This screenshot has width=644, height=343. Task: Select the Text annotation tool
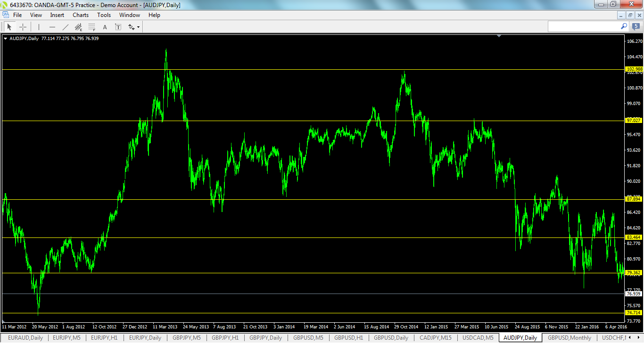click(105, 27)
